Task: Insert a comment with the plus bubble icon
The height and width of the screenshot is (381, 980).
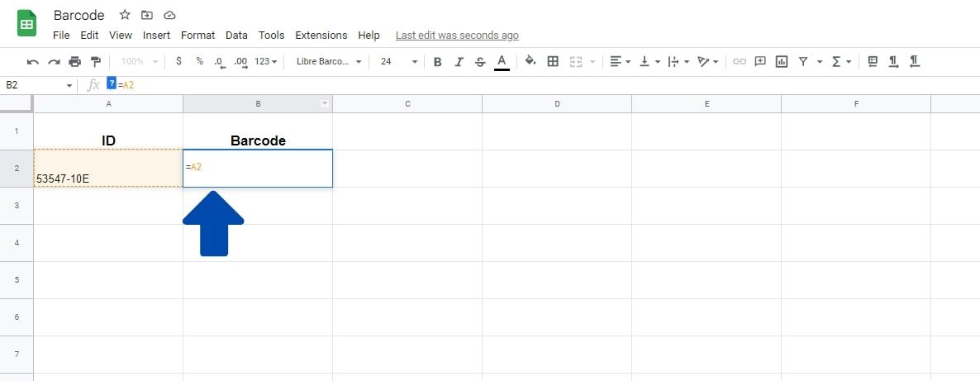Action: coord(760,61)
